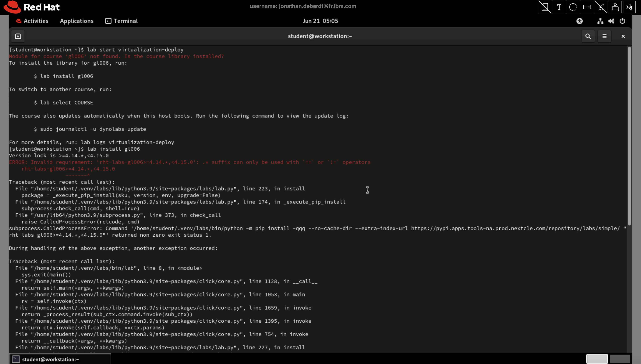Image resolution: width=641 pixels, height=364 pixels.
Task: Select the text input (T) tool icon
Action: tap(559, 7)
